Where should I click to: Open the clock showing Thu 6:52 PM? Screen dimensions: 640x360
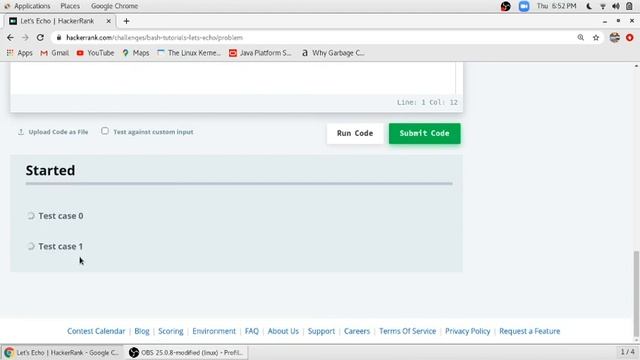pos(556,6)
